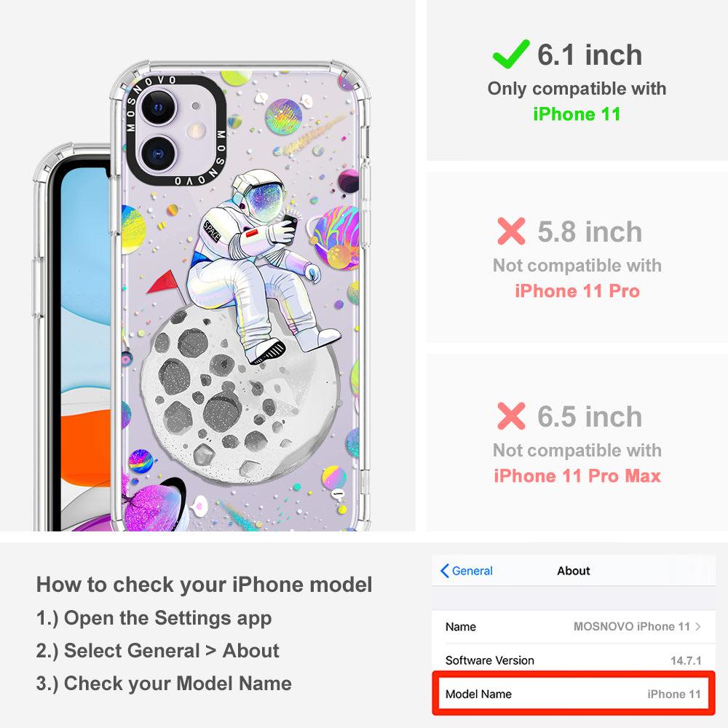
Task: Select the Model Name row
Action: click(574, 694)
